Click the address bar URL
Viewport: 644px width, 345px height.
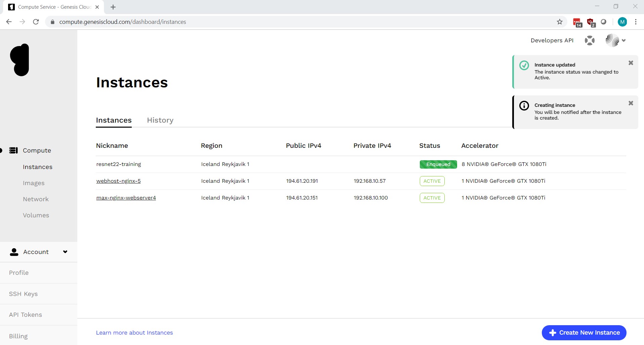click(x=123, y=22)
